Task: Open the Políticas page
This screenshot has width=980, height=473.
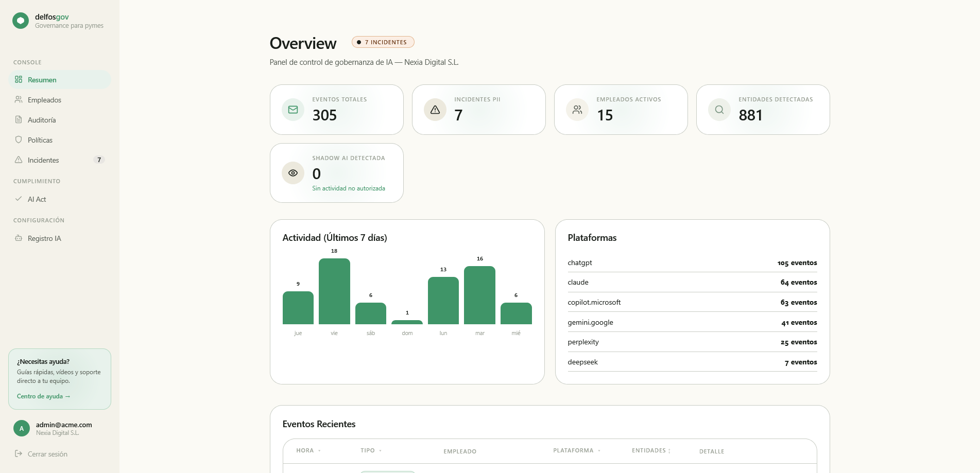Action: (x=60, y=140)
